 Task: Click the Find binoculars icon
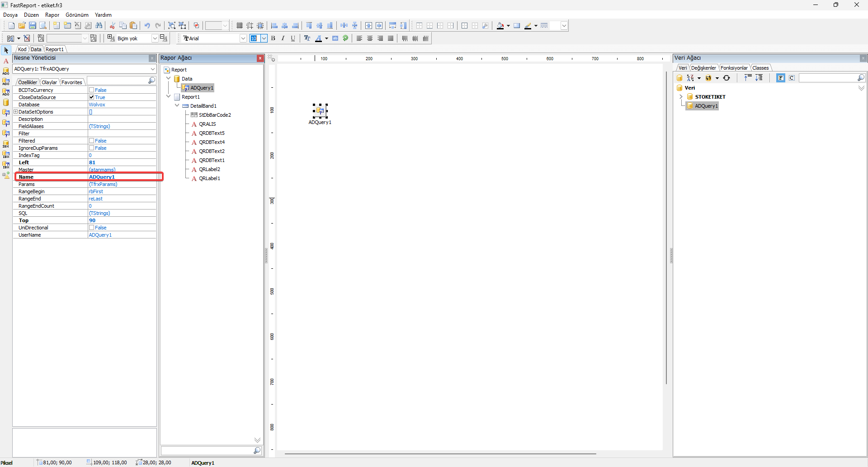(99, 26)
